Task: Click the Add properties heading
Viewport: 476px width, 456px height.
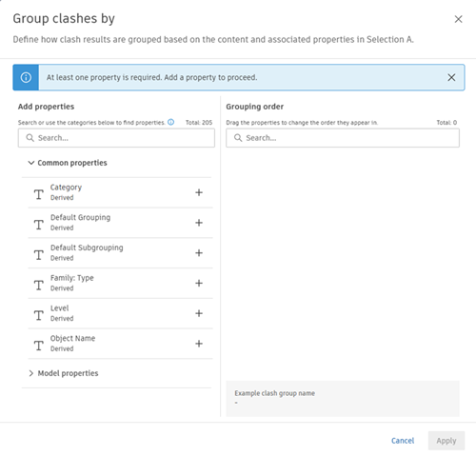Action: click(46, 107)
